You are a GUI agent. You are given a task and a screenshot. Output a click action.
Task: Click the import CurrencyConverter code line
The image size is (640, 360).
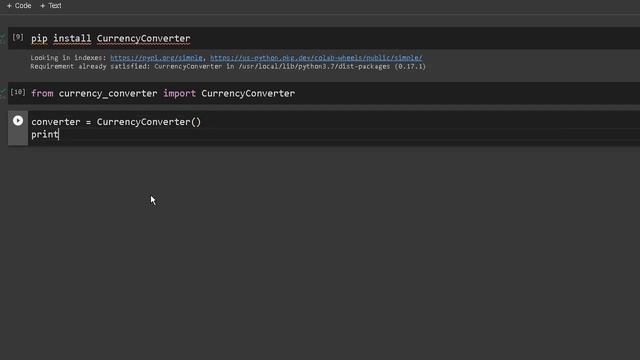tap(163, 93)
